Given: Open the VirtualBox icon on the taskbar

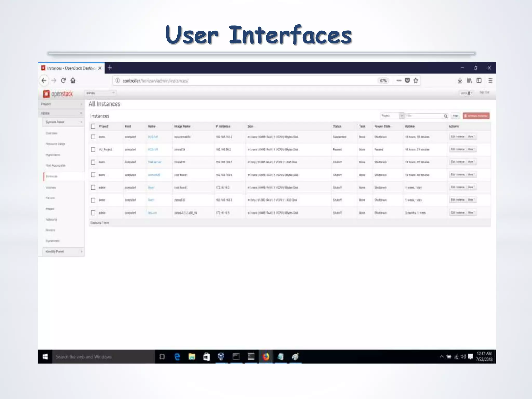Looking at the screenshot, I should click(x=221, y=357).
